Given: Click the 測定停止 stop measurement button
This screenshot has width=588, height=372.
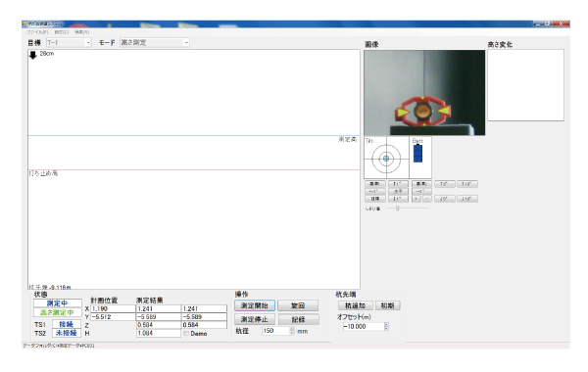Looking at the screenshot, I should (x=255, y=319).
